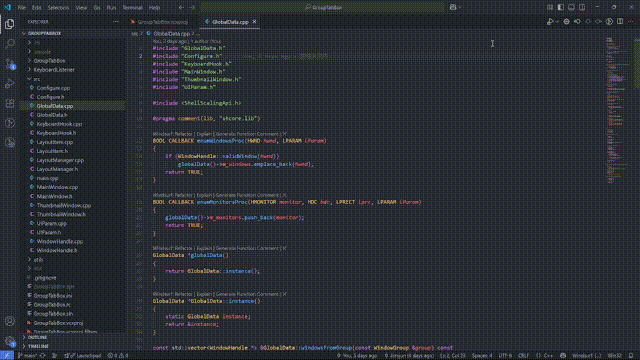Open WindowHandle.cpp in explorer
Screen dimensions: 640x360
[x=60, y=242]
